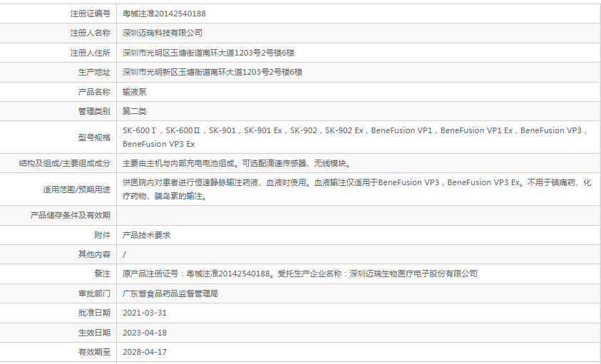Screen dimensions: 601x364
Task: Click the label '注册人名称'
Action: click(x=90, y=33)
